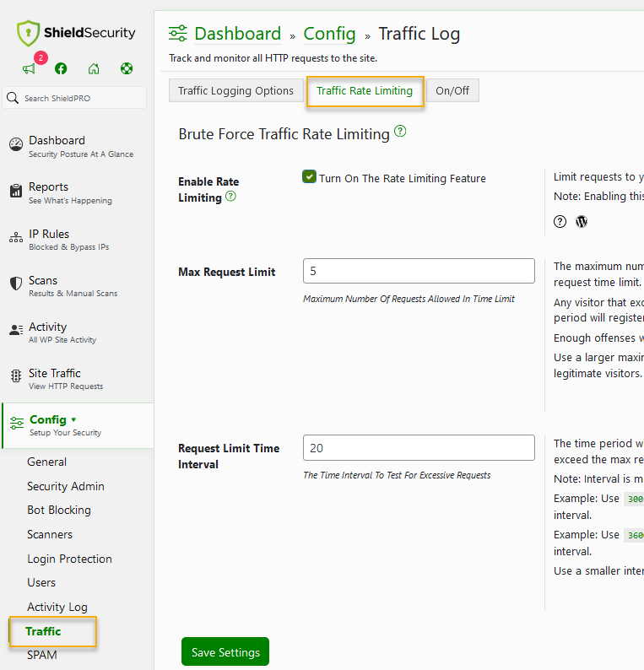This screenshot has width=644, height=670.
Task: Click the IP Rules network icon
Action: click(16, 237)
